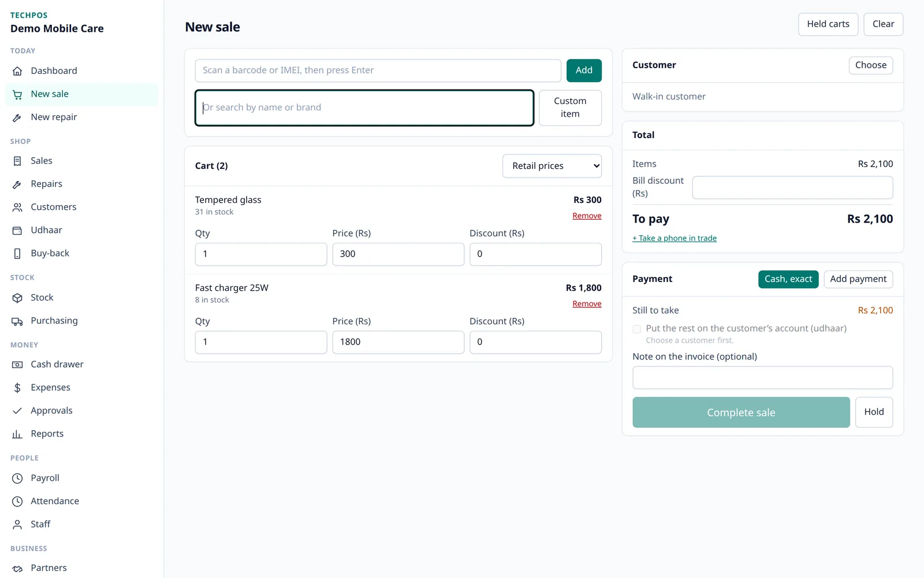Click the 'Walk-in customer' text
Image resolution: width=924 pixels, height=578 pixels.
point(669,97)
